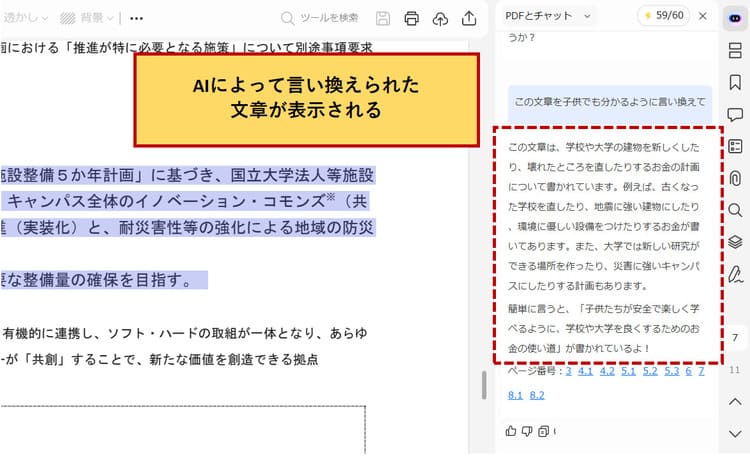The height and width of the screenshot is (458, 750).
Task: Click highlighted line キャンパス全体のイノベーション・コモンズ
Action: [186, 201]
